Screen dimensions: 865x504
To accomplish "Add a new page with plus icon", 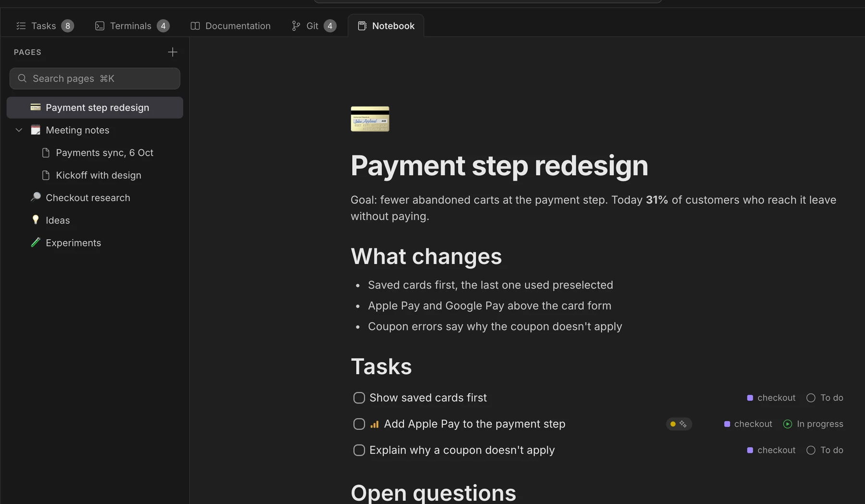I will pyautogui.click(x=173, y=52).
